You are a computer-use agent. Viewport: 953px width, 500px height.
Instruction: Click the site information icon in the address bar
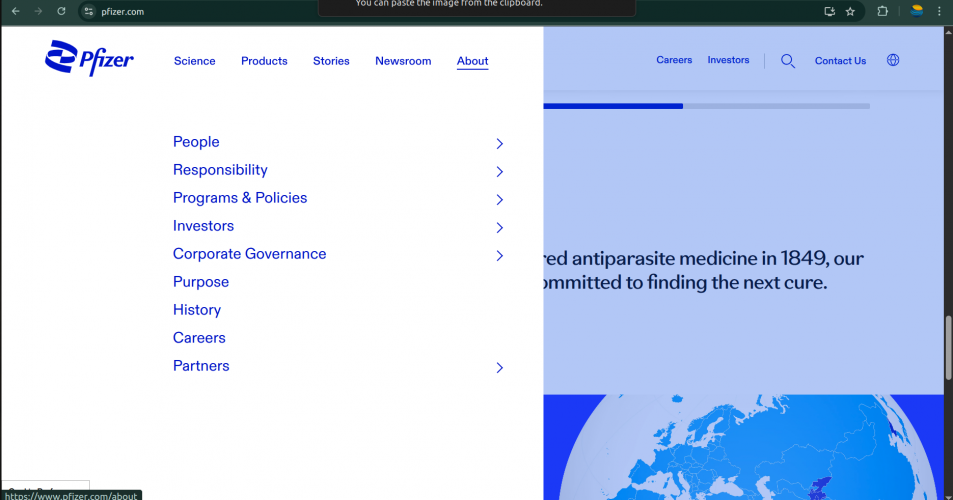[89, 11]
